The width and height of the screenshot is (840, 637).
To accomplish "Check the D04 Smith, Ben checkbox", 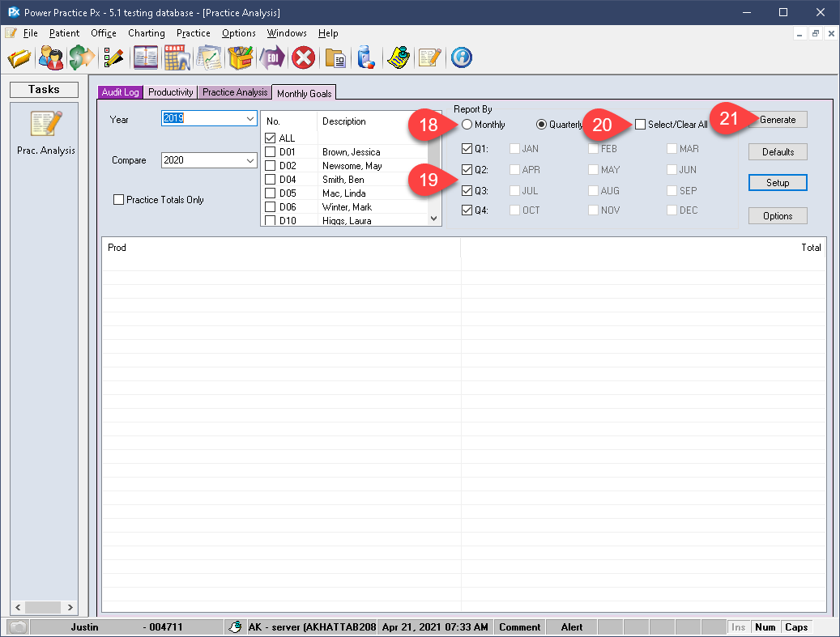I will 271,180.
